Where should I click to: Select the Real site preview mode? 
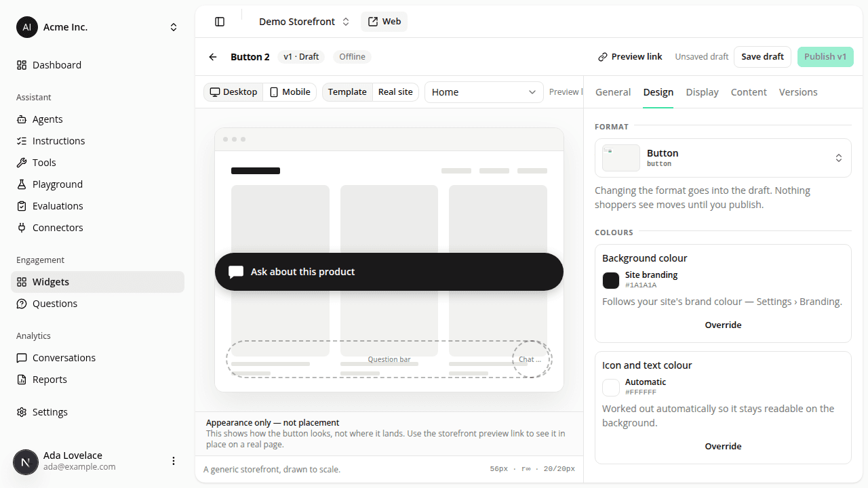(395, 92)
